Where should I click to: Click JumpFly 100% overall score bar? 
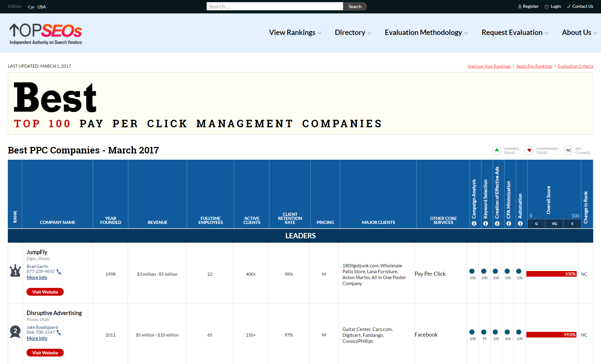pyautogui.click(x=551, y=274)
